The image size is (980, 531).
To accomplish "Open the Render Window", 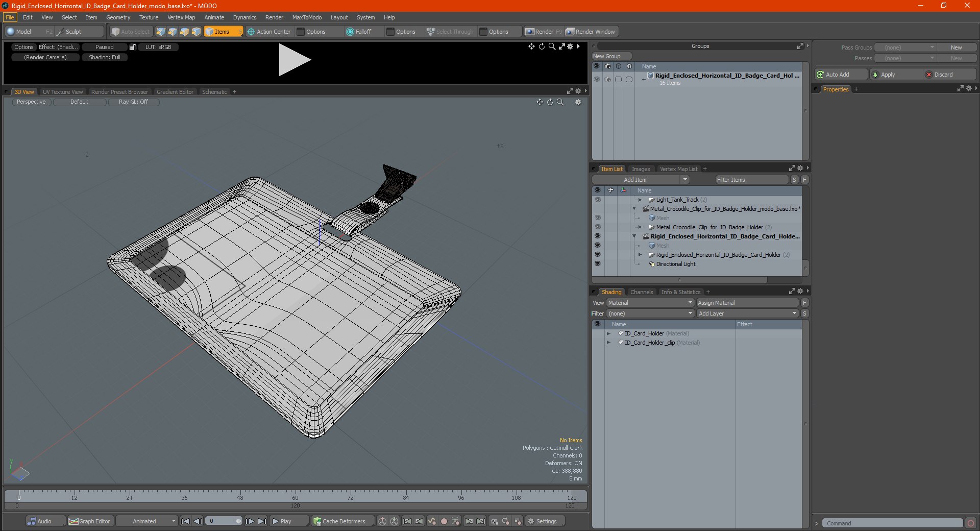I will [x=591, y=32].
